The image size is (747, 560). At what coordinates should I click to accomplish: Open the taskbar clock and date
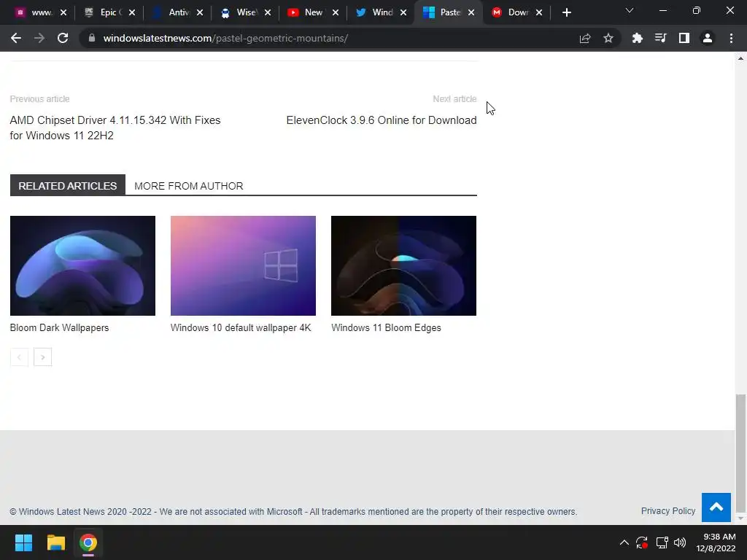[716, 542]
